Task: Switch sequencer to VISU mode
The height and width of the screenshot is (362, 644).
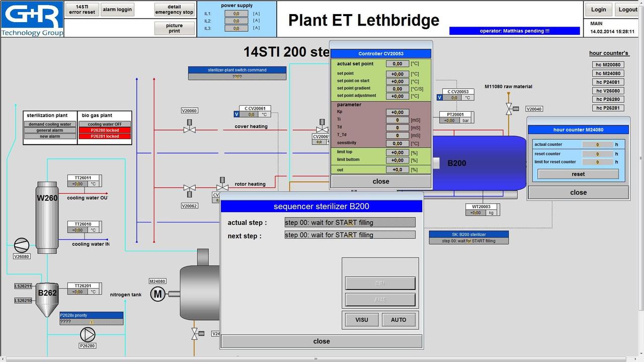Action: (362, 320)
